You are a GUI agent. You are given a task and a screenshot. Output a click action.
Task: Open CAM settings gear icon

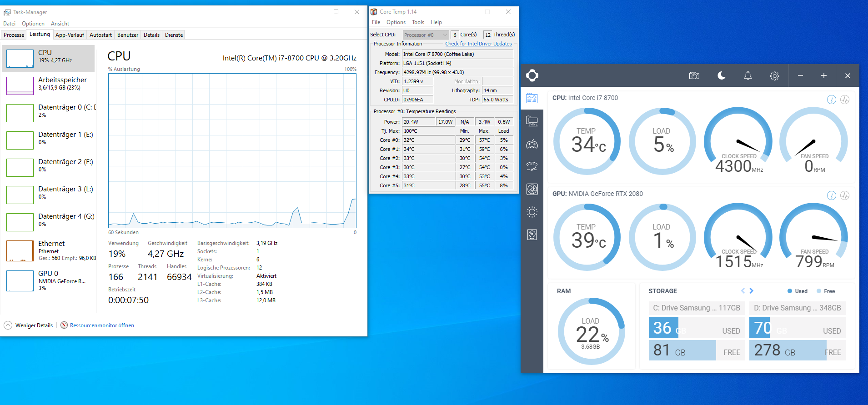[774, 76]
